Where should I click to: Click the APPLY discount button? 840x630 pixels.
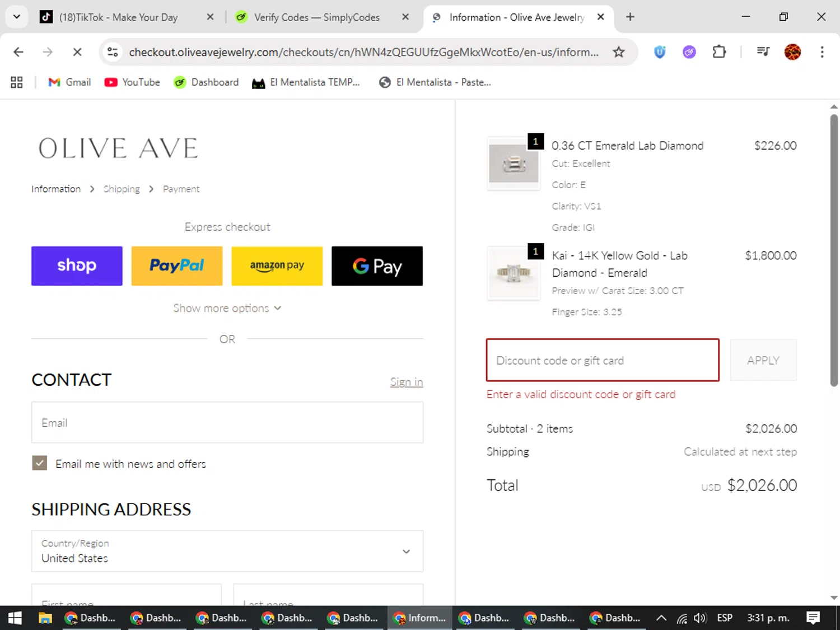763,360
